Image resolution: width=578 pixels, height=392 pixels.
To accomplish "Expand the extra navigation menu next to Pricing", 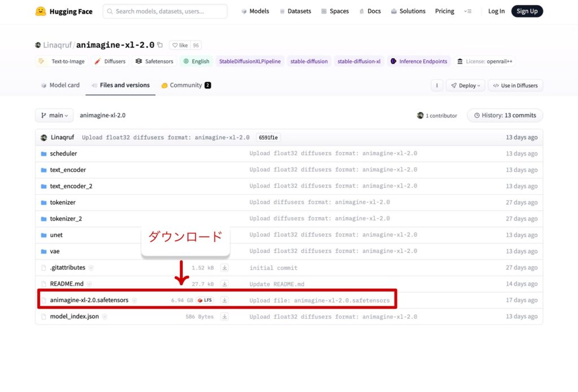I will 467,11.
